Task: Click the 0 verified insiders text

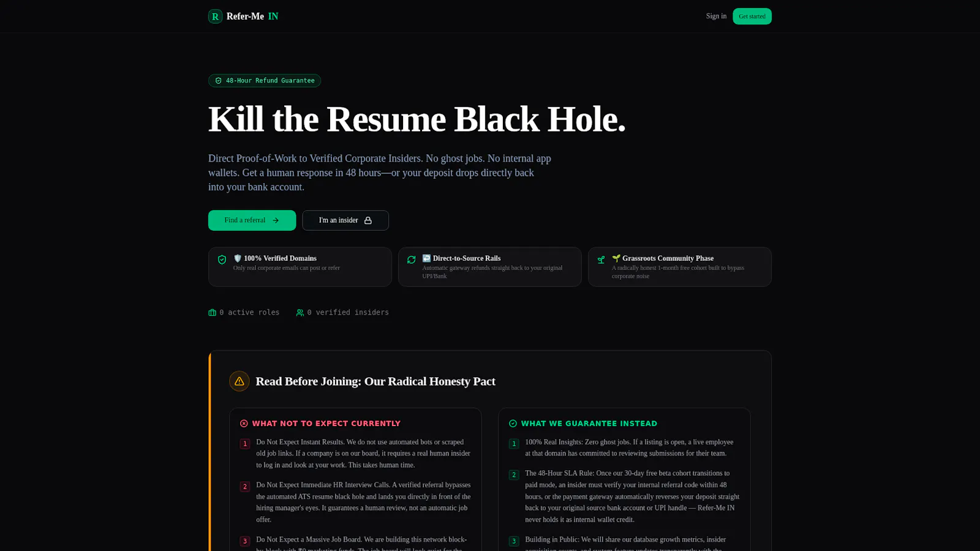Action: coord(348,312)
